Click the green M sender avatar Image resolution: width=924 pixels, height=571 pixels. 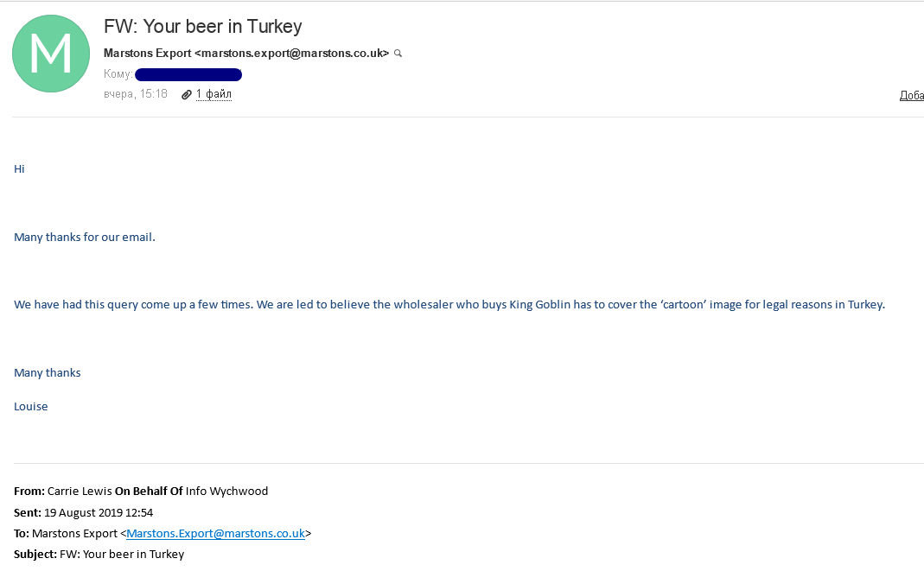point(51,54)
